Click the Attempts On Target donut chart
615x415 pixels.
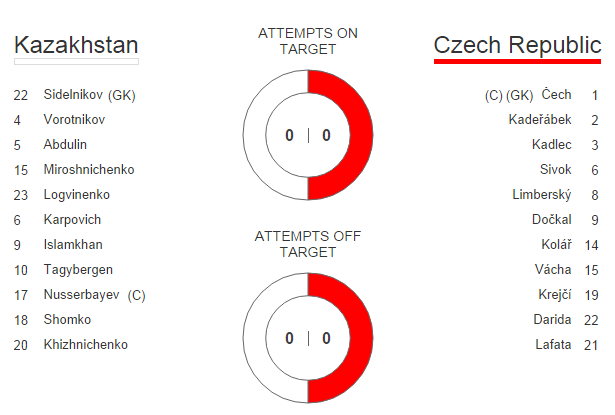point(308,135)
